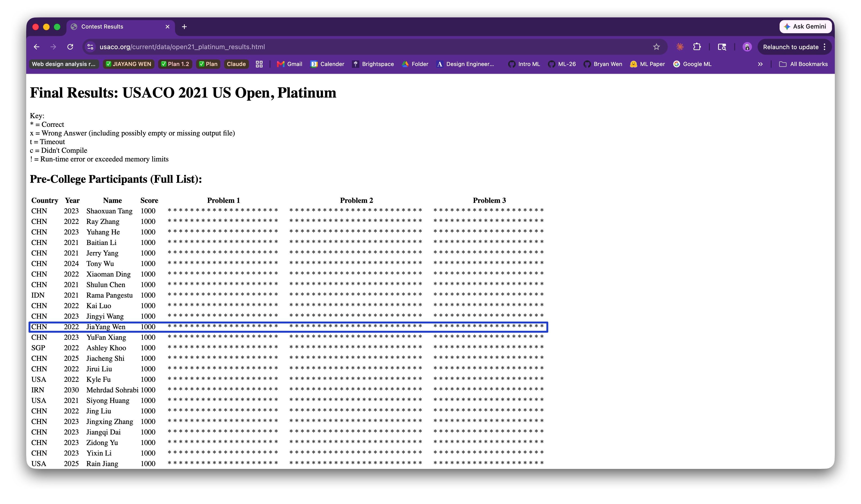Click the Score column header
The image size is (861, 504).
149,200
